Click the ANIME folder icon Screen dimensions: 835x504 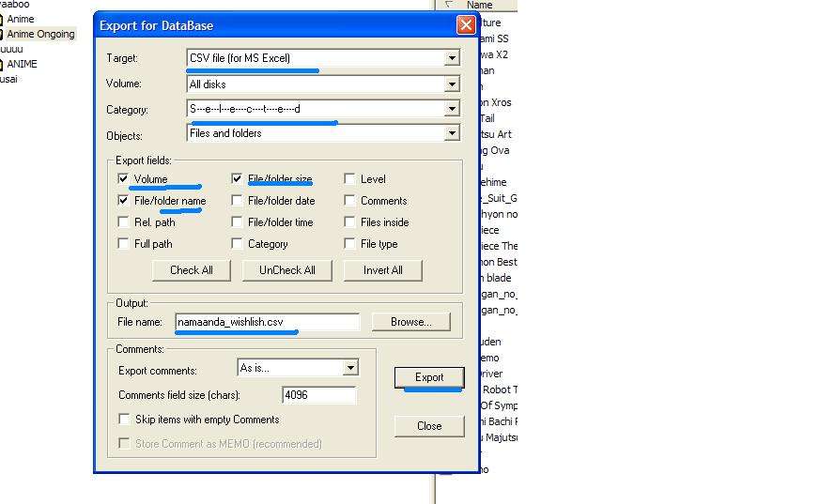[x=2, y=64]
